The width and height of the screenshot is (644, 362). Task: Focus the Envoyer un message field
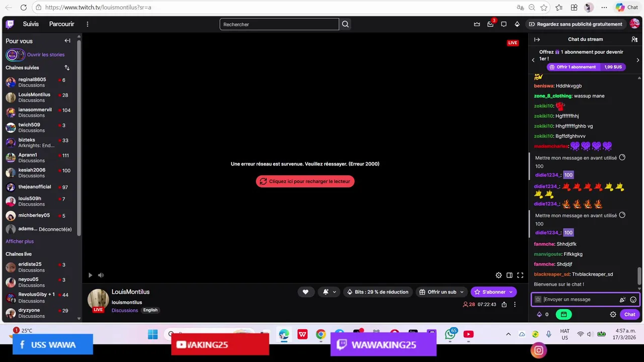pyautogui.click(x=586, y=299)
